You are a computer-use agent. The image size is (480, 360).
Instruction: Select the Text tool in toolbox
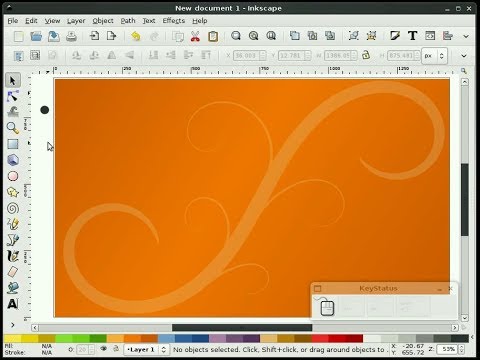pos(13,304)
